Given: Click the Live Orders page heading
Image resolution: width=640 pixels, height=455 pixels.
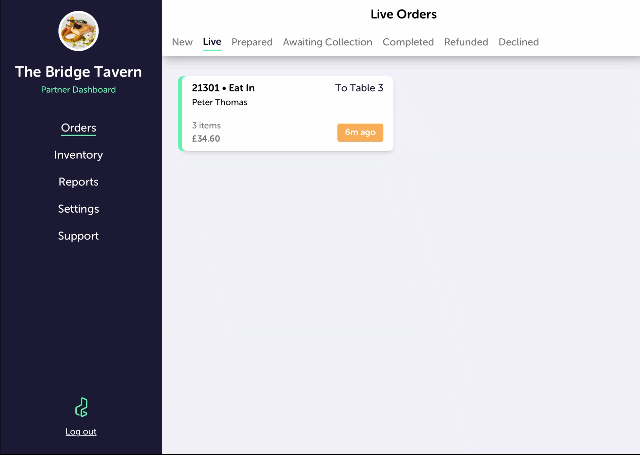Looking at the screenshot, I should [x=403, y=14].
